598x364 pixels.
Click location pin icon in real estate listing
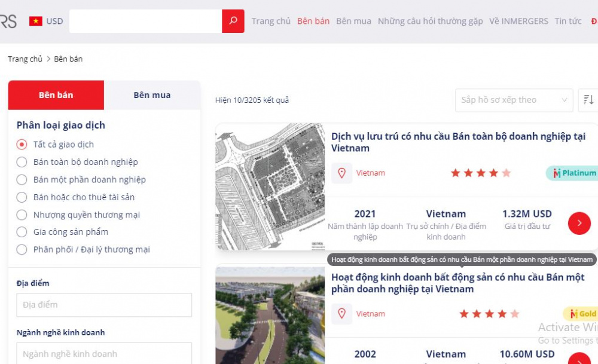coord(341,314)
